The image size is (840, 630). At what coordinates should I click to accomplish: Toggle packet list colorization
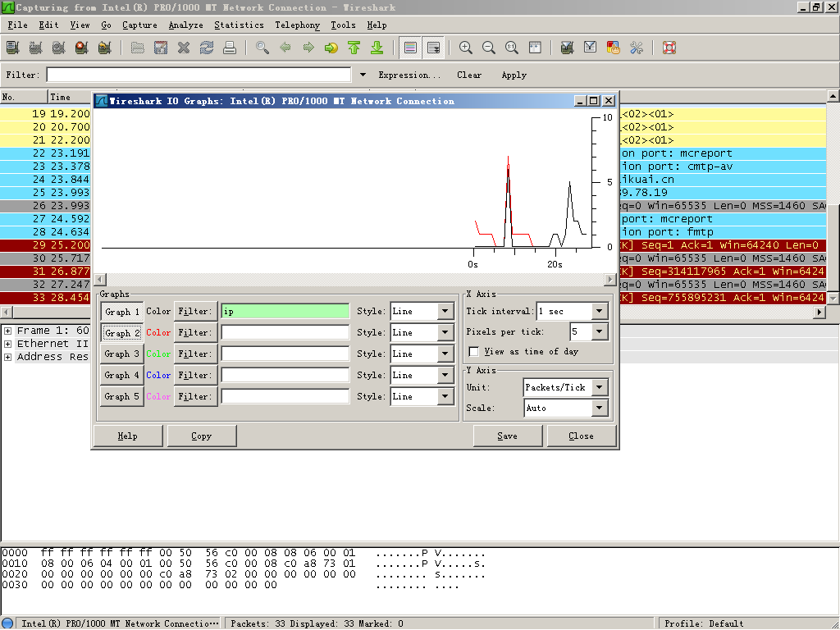click(x=410, y=48)
